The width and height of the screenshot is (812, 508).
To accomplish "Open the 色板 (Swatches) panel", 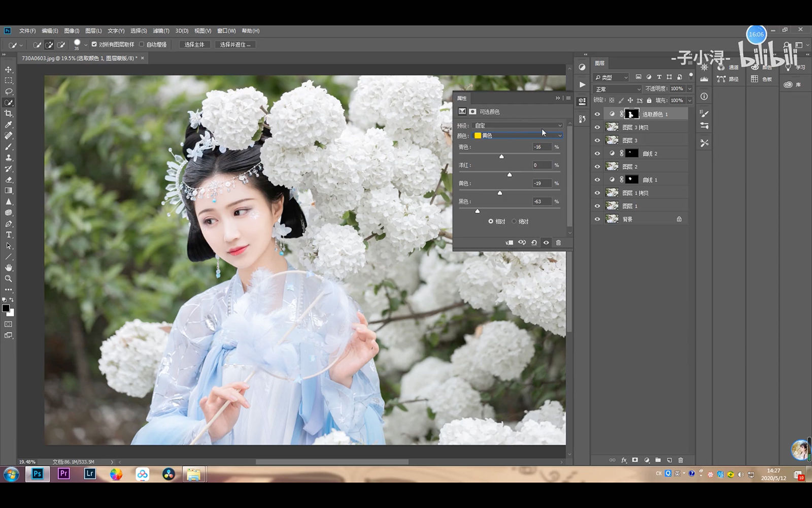I will coord(762,79).
